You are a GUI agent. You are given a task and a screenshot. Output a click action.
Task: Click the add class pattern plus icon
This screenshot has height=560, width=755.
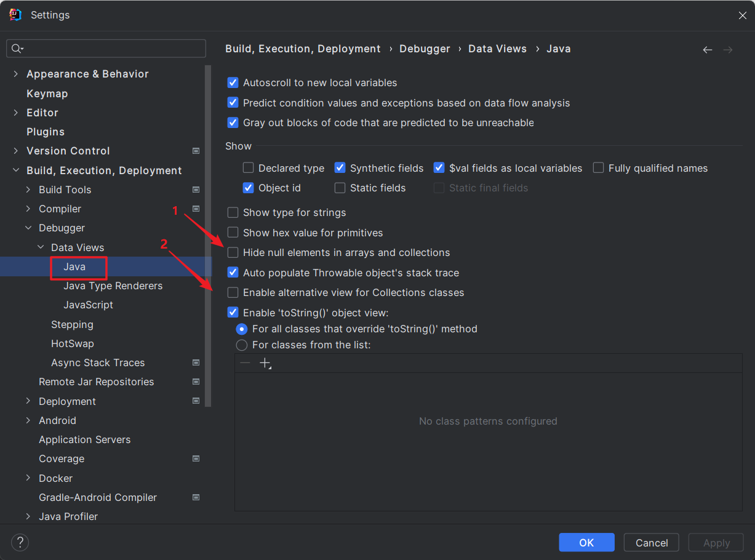point(265,363)
